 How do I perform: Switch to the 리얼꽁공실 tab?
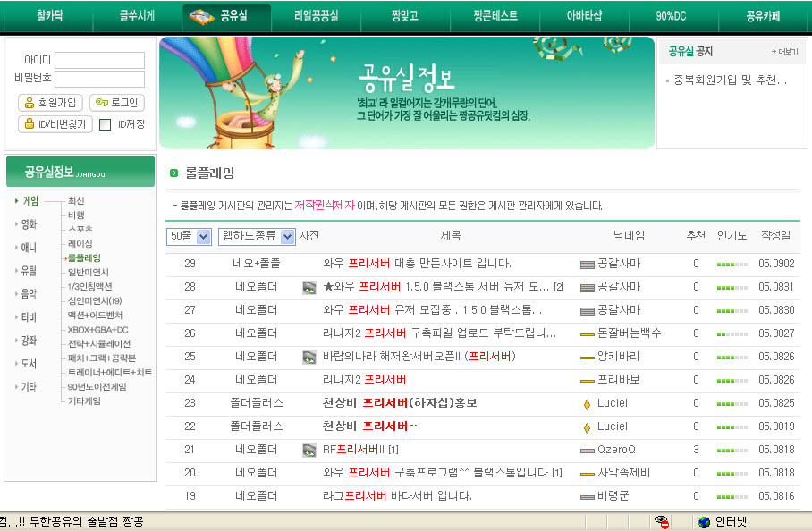pos(317,15)
